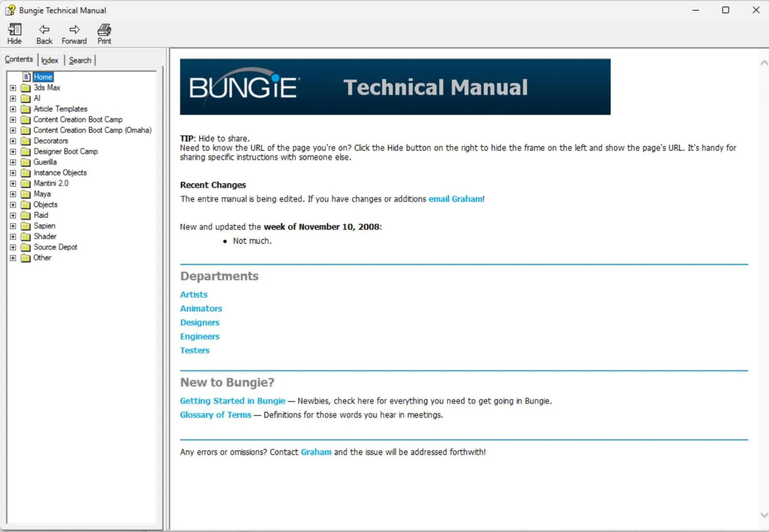Open Getting Started in Bungie link

pos(232,401)
